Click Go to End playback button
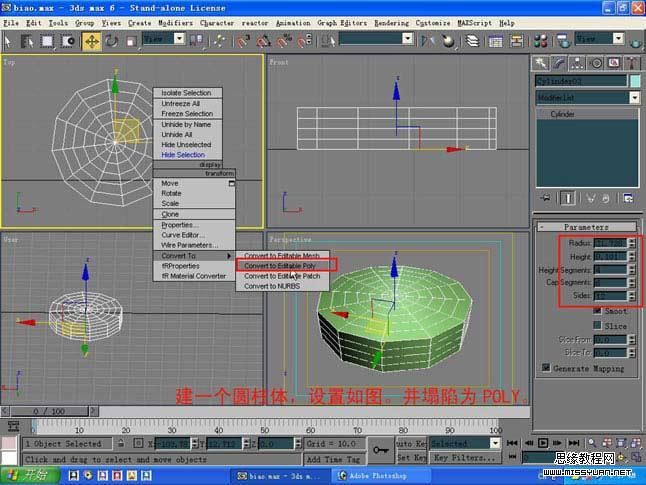Viewport: 646px width, 485px height. point(574,443)
